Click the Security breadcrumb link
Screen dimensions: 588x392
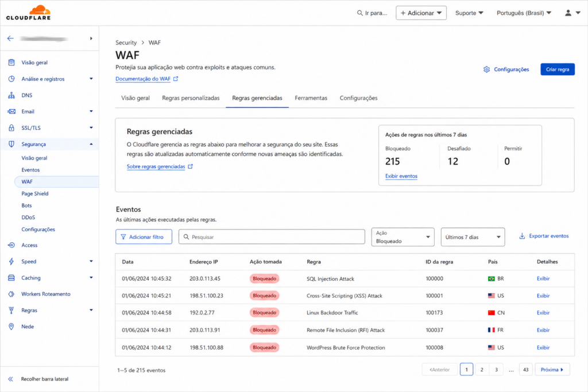[x=126, y=42]
